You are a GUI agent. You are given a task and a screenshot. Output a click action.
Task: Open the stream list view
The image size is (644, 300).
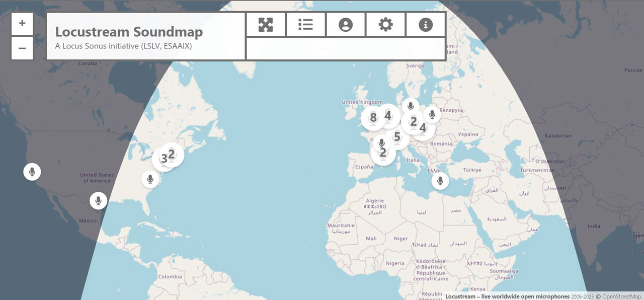(305, 25)
